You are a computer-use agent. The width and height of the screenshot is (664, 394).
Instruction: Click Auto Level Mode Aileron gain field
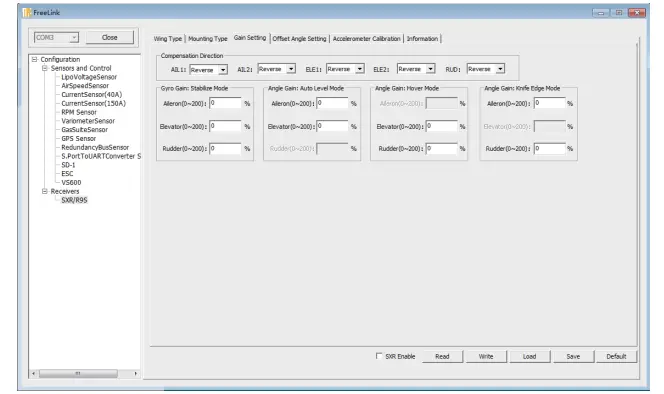(x=332, y=103)
